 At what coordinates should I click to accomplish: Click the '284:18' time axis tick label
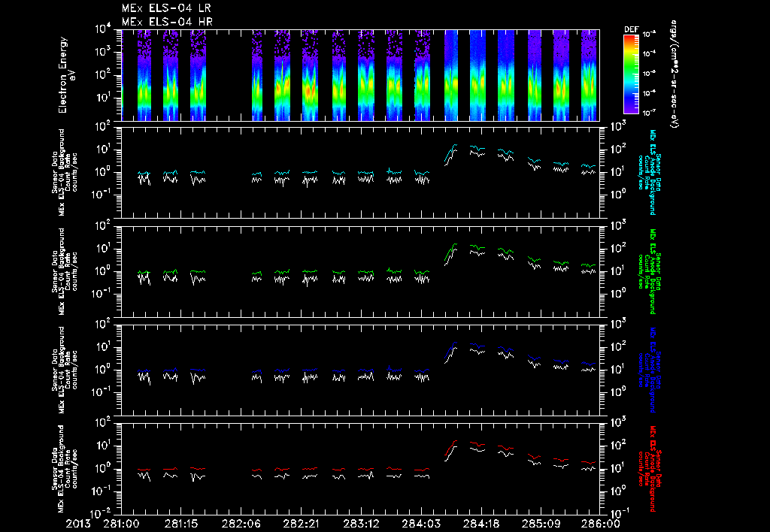[x=480, y=524]
